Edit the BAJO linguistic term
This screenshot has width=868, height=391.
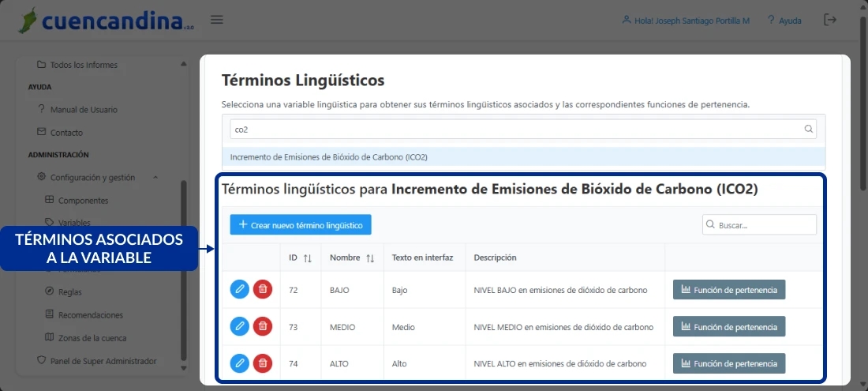[240, 289]
